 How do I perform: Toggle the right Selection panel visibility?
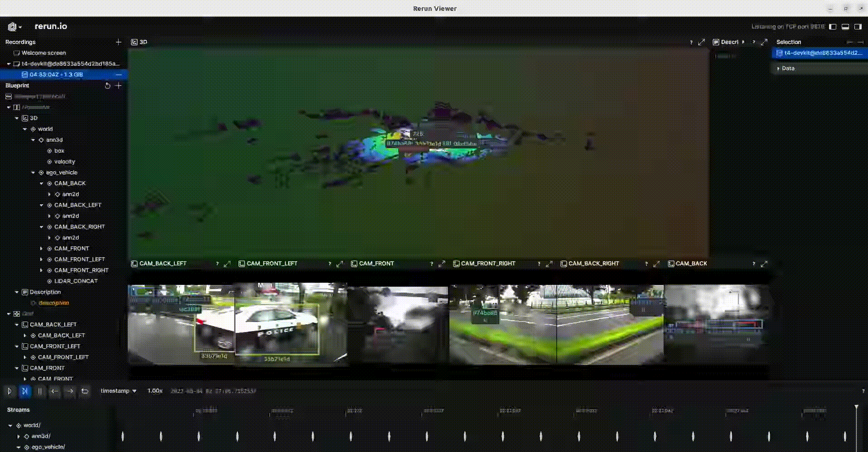(x=858, y=27)
